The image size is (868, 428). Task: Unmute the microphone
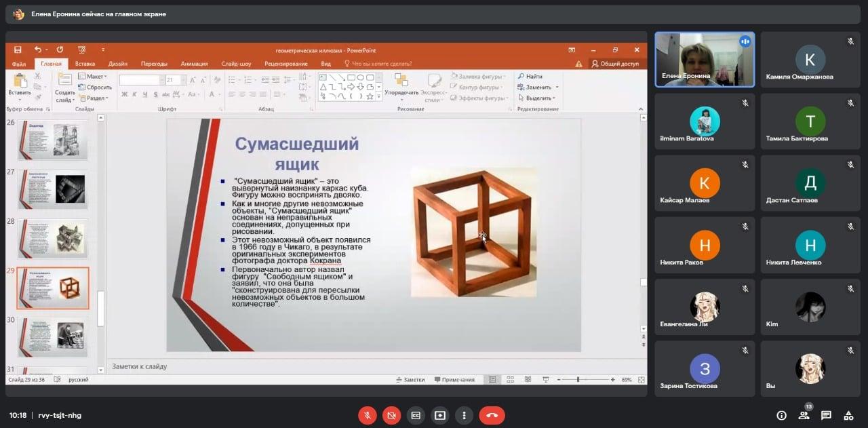[x=367, y=415]
